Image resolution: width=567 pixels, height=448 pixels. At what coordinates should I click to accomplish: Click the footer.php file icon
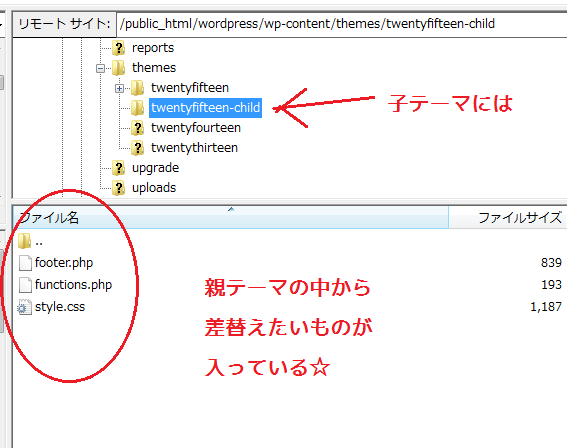pos(25,263)
